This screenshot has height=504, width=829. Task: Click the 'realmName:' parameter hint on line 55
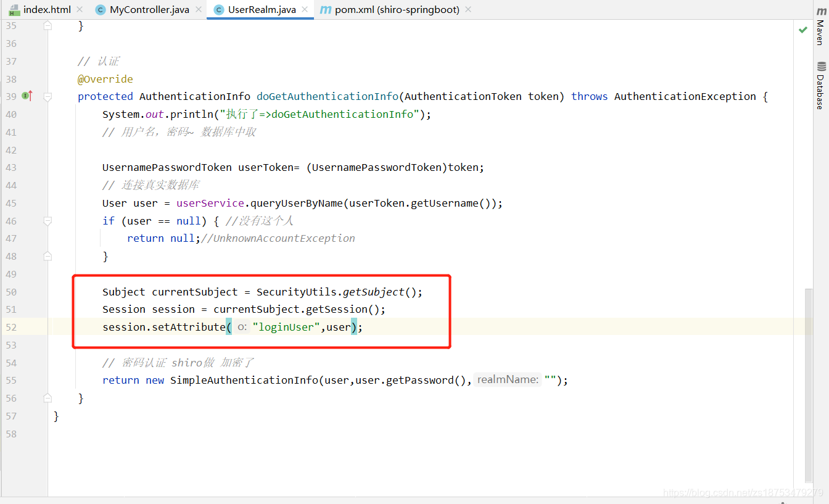point(508,380)
